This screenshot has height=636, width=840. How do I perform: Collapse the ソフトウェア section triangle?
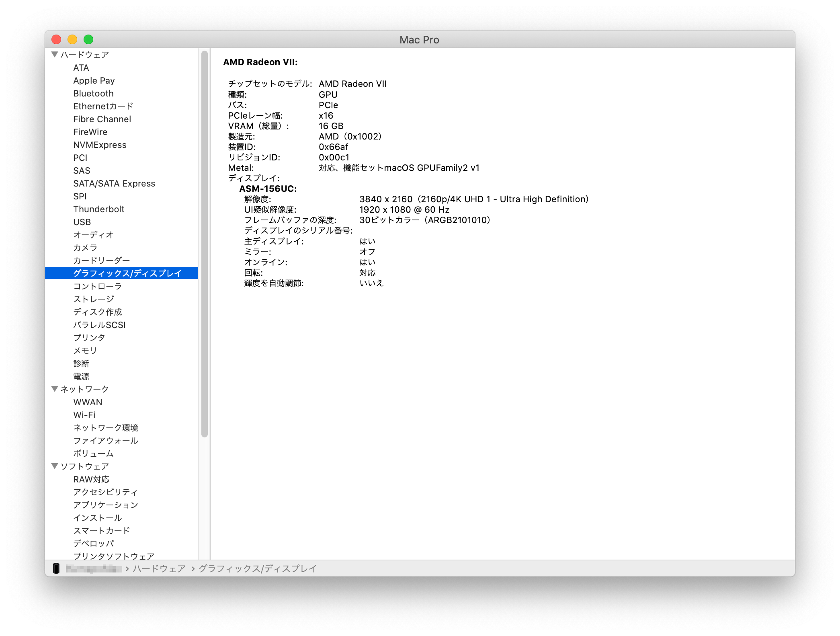coord(55,466)
